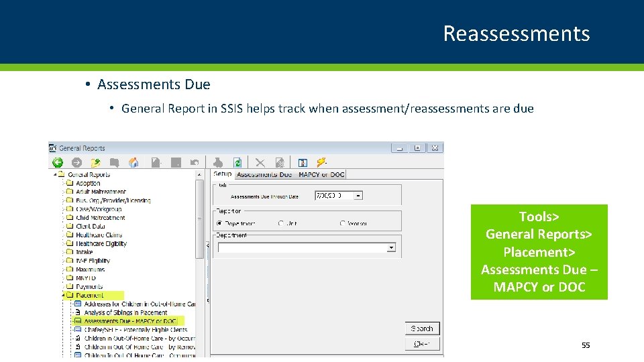Click the gray stacked pages toolbar icon
Viewport: 644px width, 362px height.
click(x=114, y=162)
